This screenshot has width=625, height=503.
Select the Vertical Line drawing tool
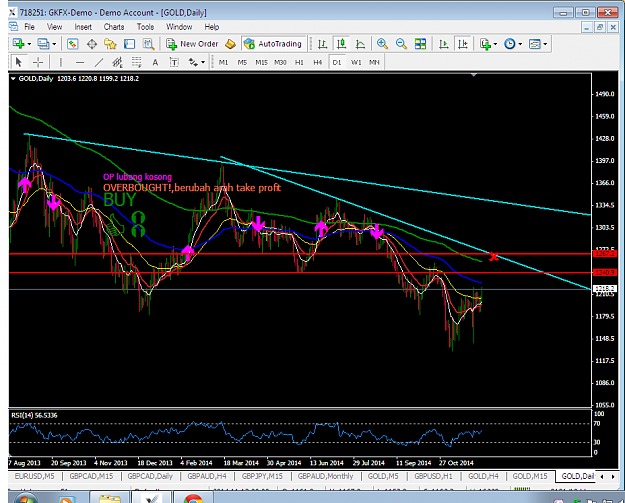[x=61, y=62]
